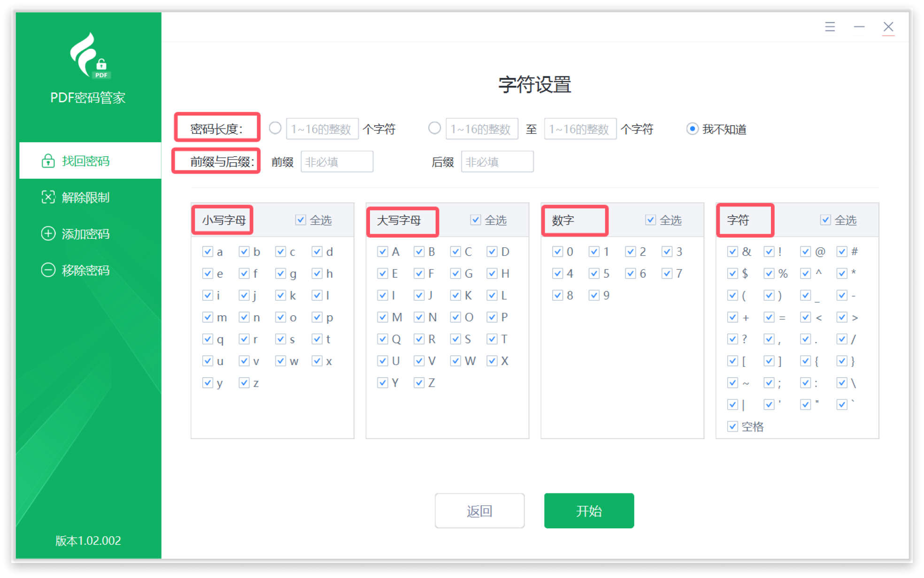Uncheck the # symbol checkbox
The width and height of the screenshot is (924, 578).
coord(842,251)
